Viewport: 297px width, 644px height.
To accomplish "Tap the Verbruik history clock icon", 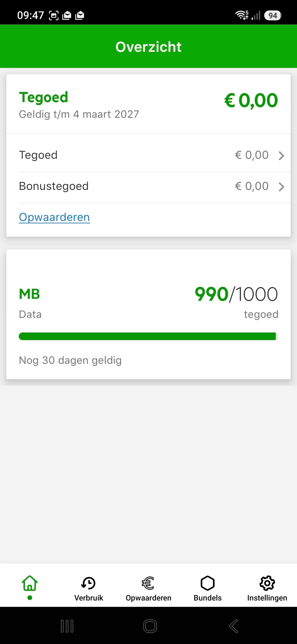I will coord(89,583).
